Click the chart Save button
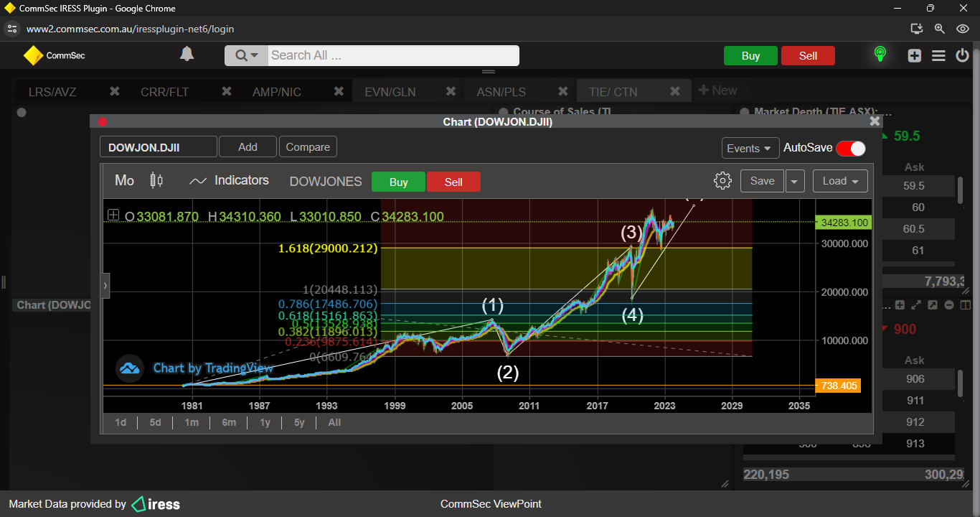 click(x=762, y=181)
